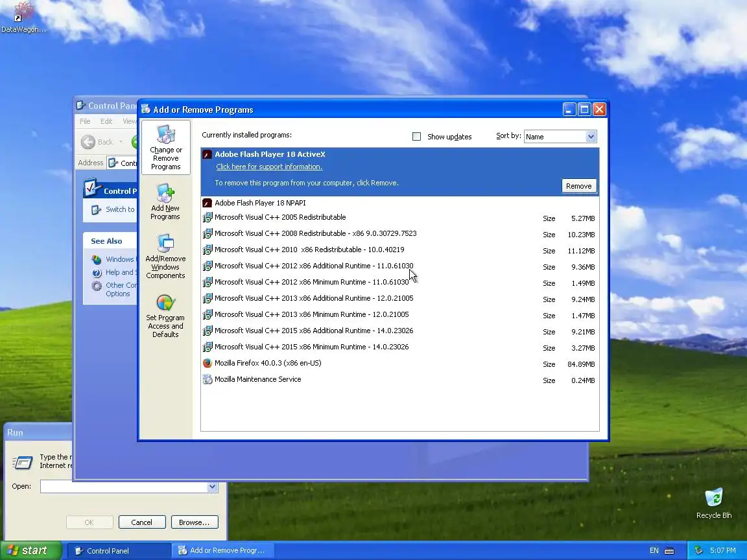Open Windows Start menu
The height and width of the screenshot is (560, 747).
click(31, 550)
